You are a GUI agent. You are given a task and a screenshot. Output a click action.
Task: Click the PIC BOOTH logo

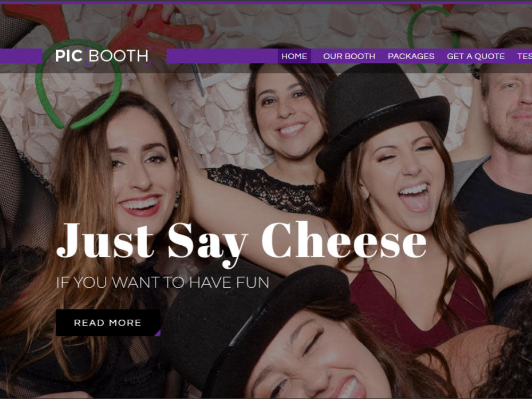(103, 56)
